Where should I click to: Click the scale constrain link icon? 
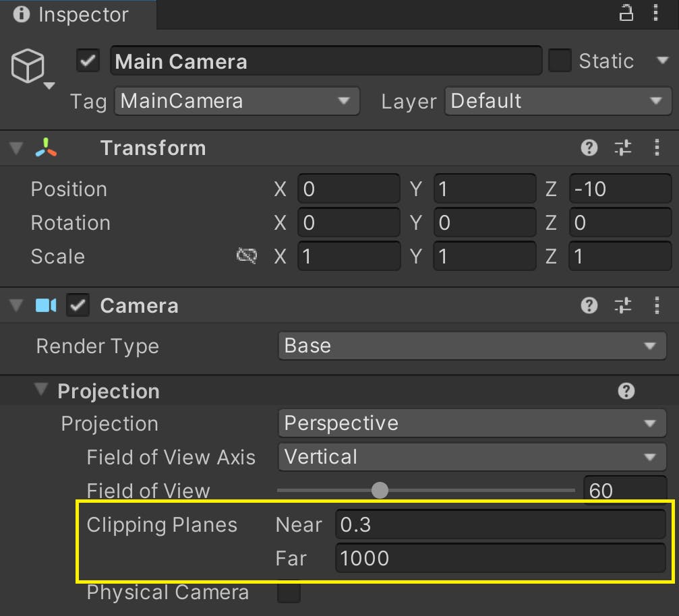[247, 256]
